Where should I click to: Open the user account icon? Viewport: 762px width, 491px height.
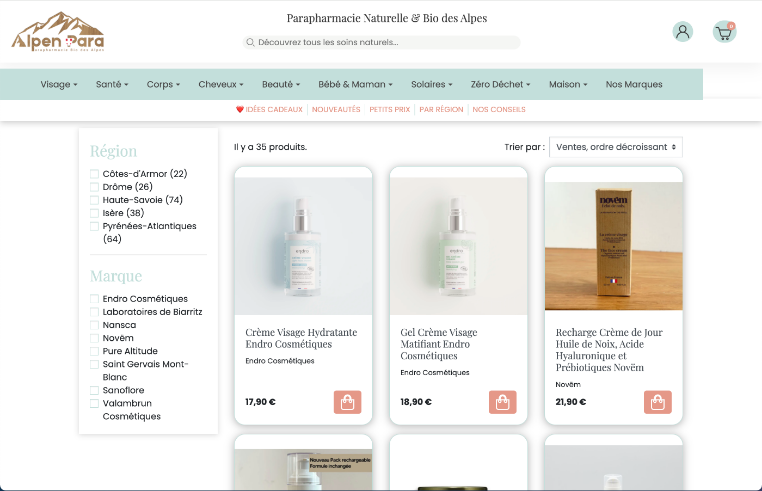683,32
